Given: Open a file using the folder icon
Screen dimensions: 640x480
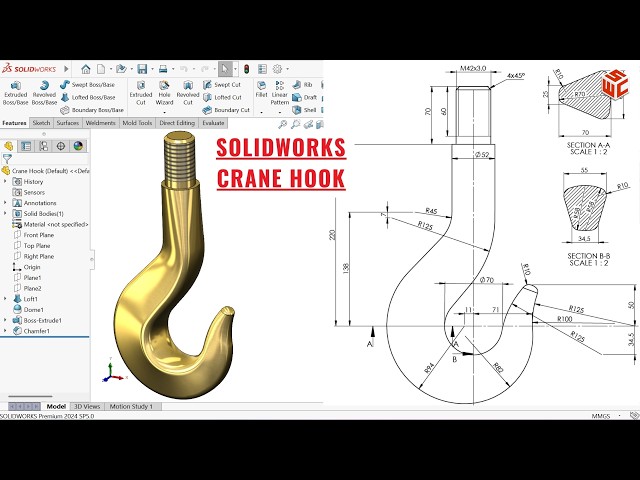Looking at the screenshot, I should pos(121,69).
